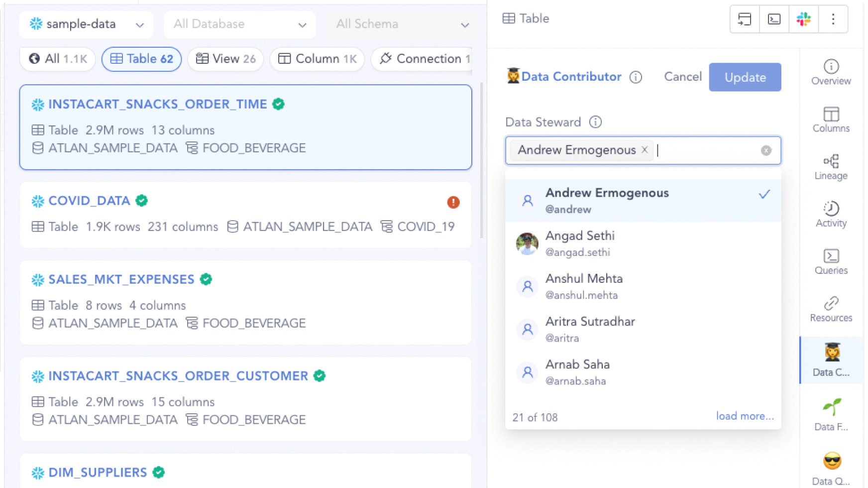Viewport: 868px width, 488px height.
Task: Click verified badge on INSTACART_SNACKS_ORDER_TIME
Action: 279,104
